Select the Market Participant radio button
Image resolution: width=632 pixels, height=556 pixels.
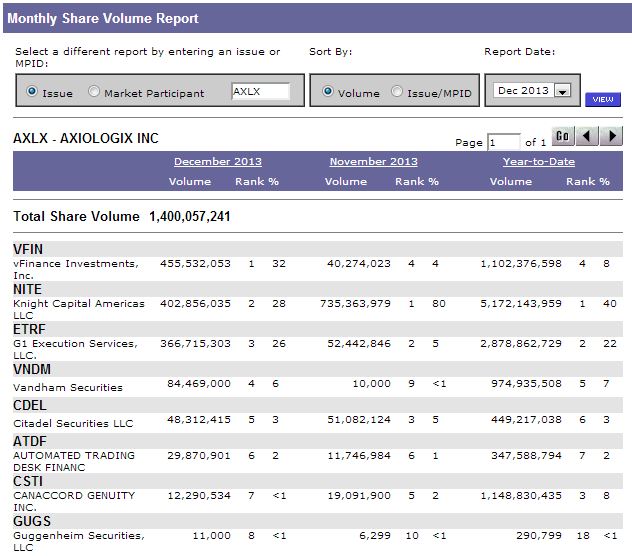[x=94, y=93]
